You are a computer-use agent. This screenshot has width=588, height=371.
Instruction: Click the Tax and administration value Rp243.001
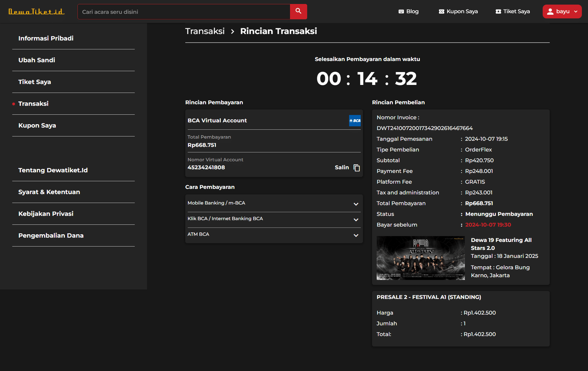(x=479, y=193)
